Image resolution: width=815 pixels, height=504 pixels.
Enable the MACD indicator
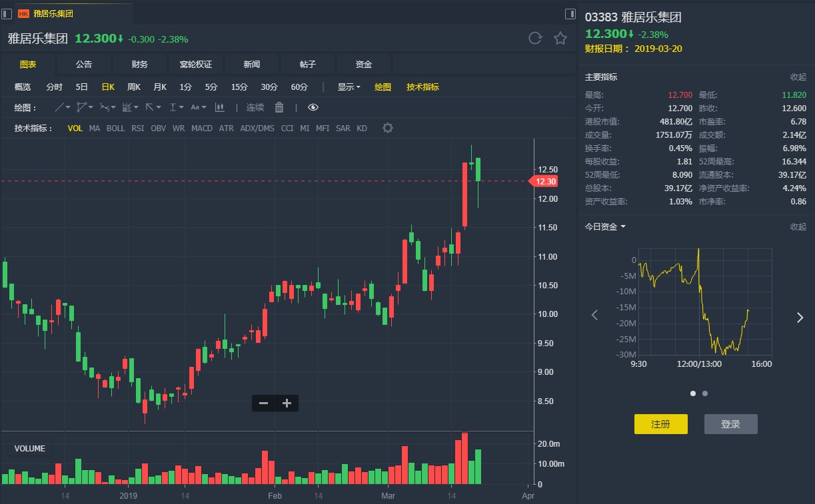pos(202,128)
